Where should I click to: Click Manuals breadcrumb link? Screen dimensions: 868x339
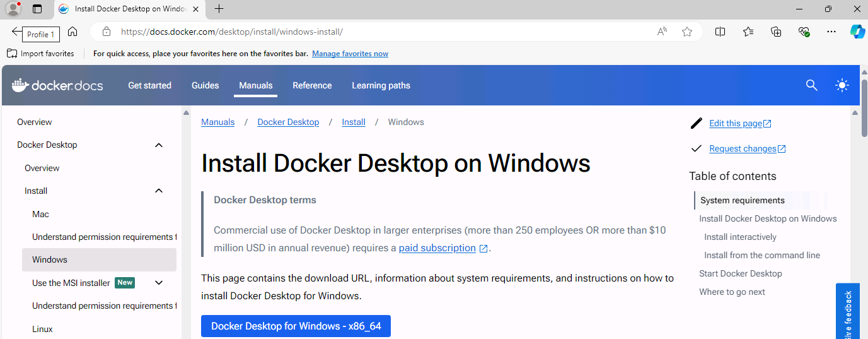(218, 122)
